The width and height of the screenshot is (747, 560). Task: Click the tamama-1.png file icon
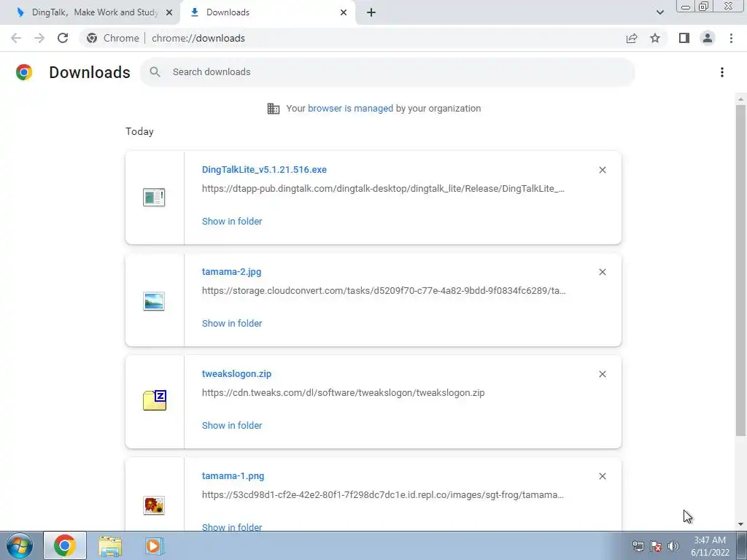click(x=154, y=505)
